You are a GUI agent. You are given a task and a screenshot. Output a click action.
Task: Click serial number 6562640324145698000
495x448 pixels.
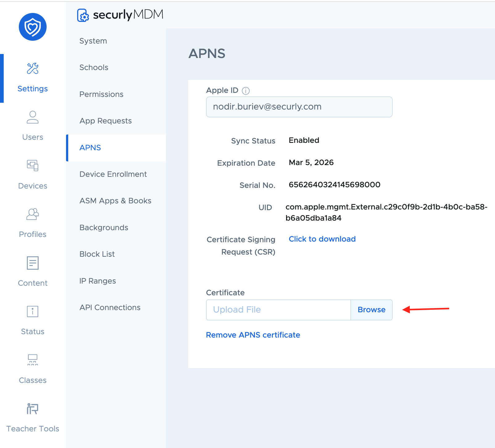(335, 185)
